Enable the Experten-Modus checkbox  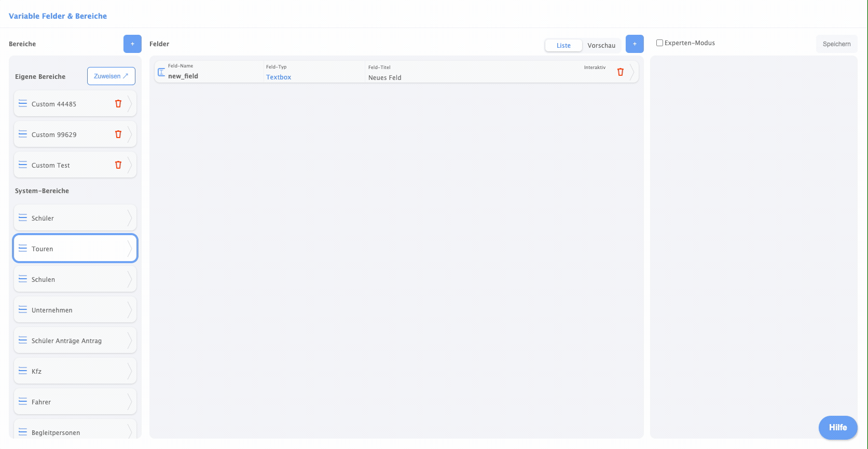click(x=659, y=43)
